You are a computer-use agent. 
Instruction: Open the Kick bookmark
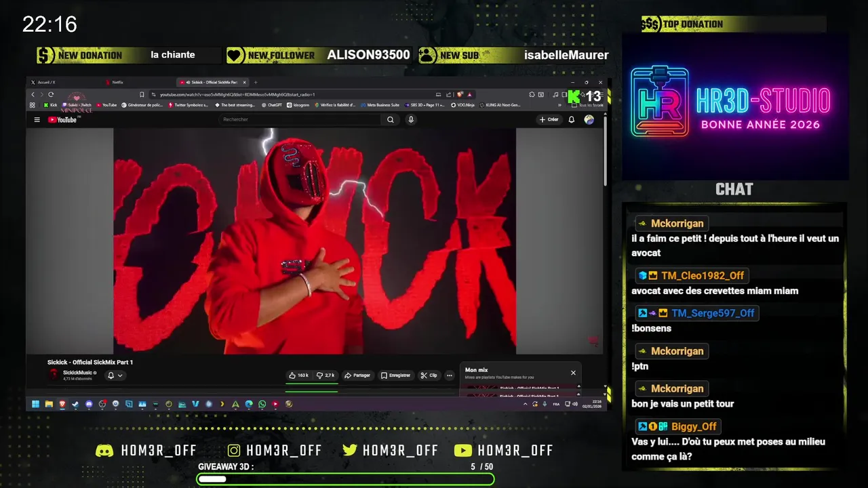pos(51,105)
